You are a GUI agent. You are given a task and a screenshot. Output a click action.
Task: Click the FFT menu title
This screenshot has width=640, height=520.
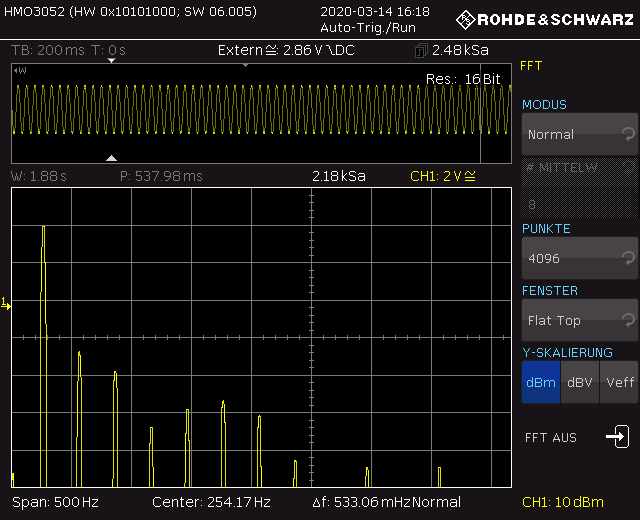[531, 66]
